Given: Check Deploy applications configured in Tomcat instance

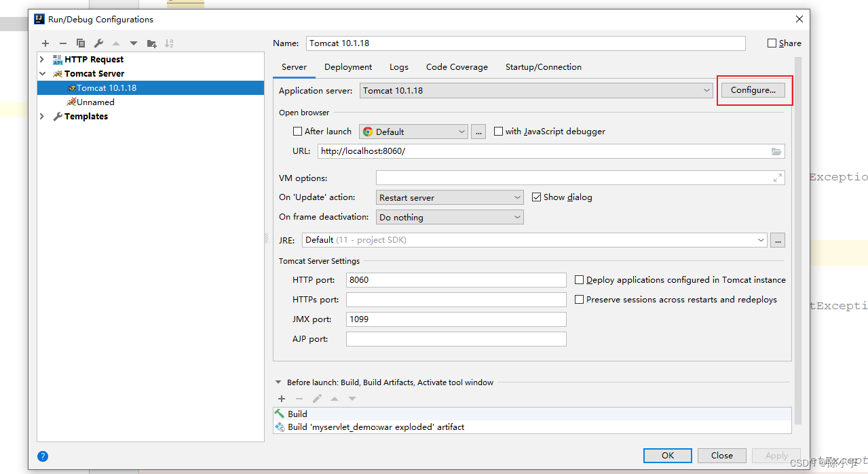Looking at the screenshot, I should tap(579, 279).
